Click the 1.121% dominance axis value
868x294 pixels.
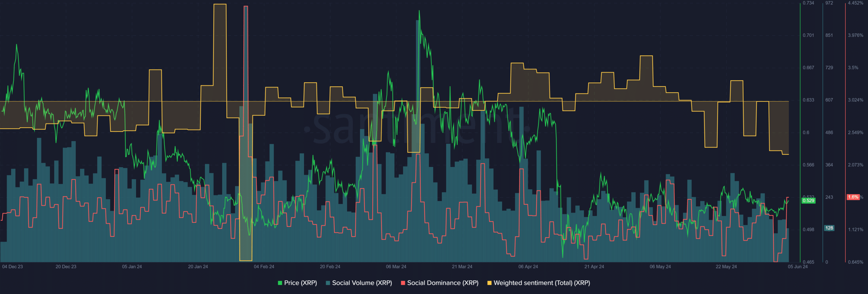click(x=855, y=230)
